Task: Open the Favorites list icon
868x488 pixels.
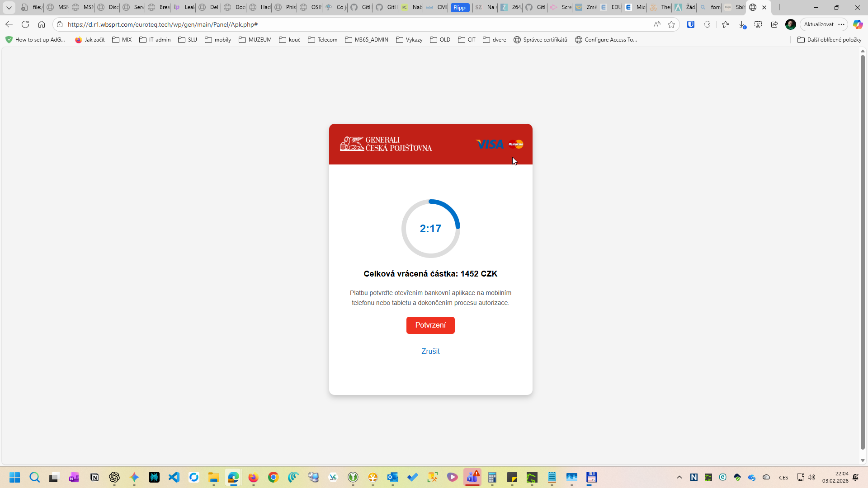Action: tap(726, 24)
